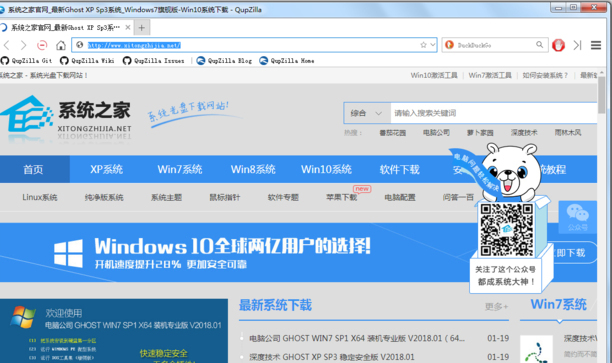Open QupZilla Wiki bookmark
Viewport: 612px width, 363px height.
coord(87,60)
